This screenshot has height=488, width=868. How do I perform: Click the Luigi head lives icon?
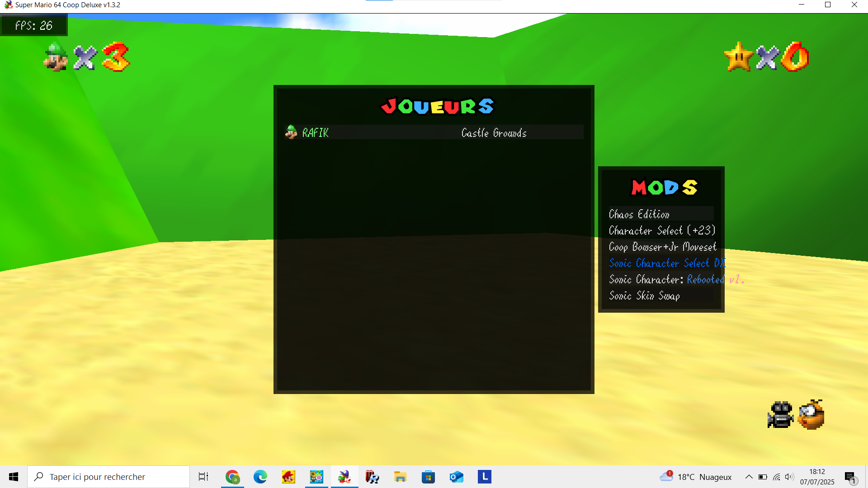pos(56,57)
